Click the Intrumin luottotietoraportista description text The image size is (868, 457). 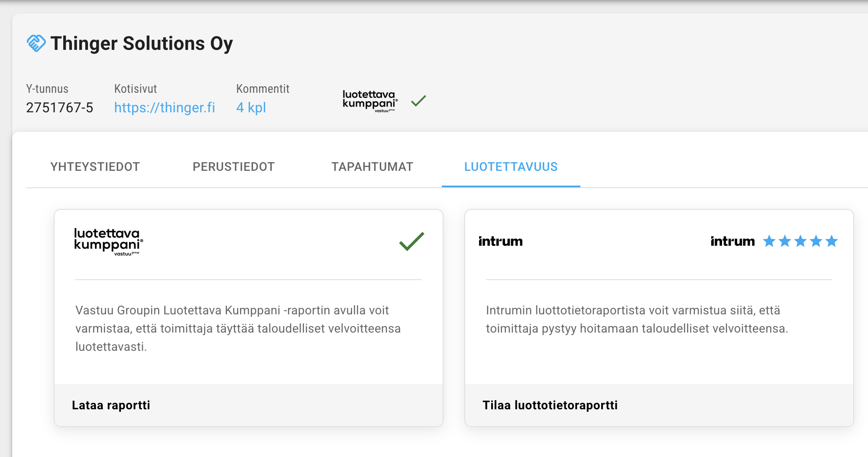[x=637, y=319]
